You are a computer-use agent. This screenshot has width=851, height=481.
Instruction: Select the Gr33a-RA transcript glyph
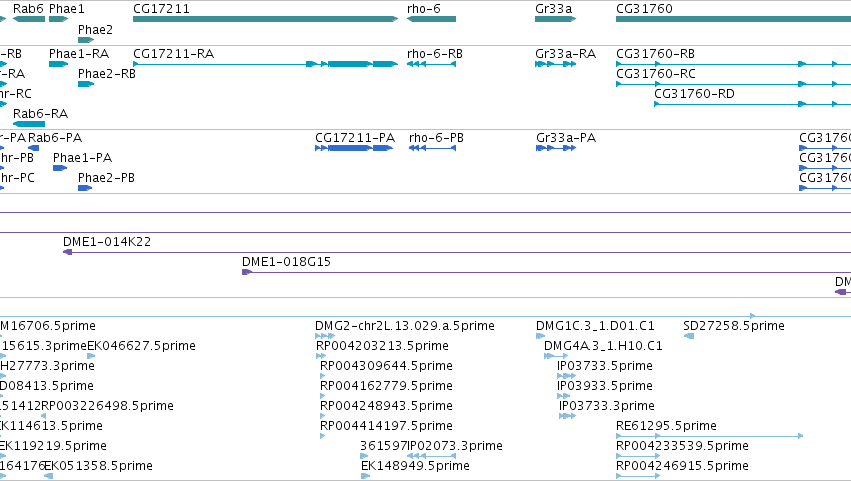pyautogui.click(x=555, y=64)
